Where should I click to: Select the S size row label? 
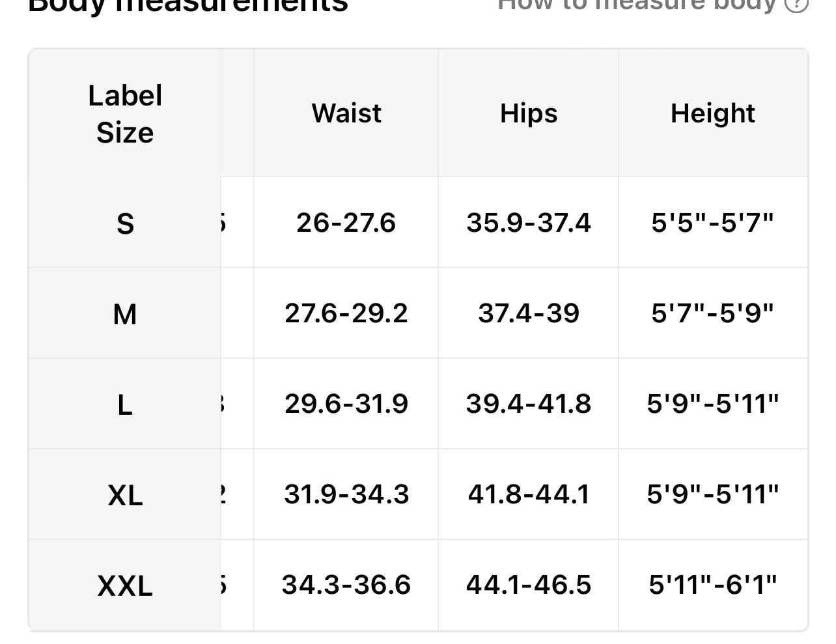point(125,223)
